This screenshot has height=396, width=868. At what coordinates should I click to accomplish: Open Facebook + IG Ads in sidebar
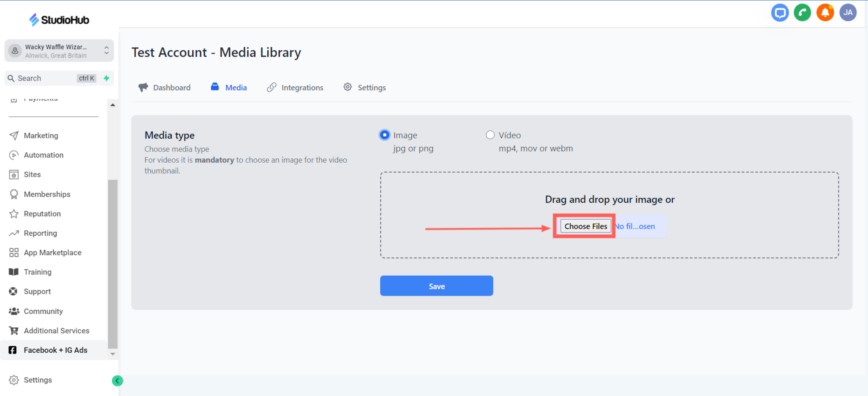(55, 350)
